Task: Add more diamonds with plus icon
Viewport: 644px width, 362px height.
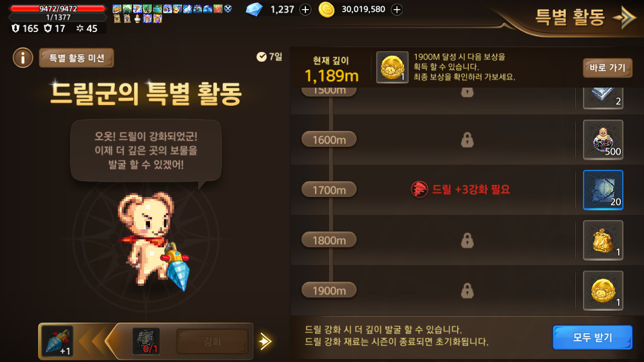Action: coord(305,10)
